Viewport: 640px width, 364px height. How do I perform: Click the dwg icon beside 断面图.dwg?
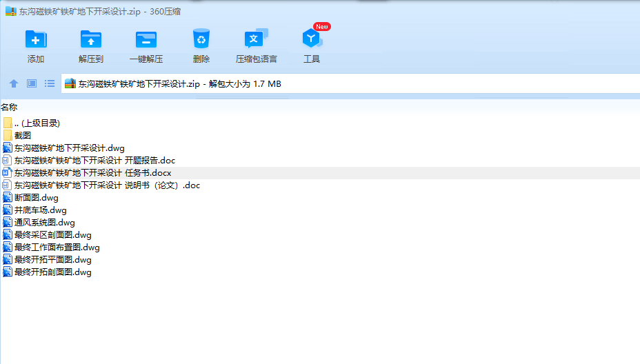point(8,198)
